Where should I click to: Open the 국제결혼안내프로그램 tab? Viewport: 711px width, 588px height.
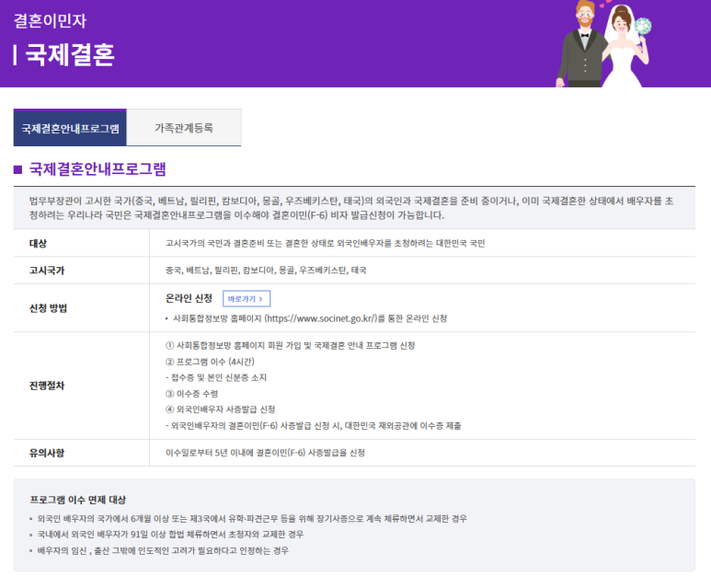[x=70, y=128]
